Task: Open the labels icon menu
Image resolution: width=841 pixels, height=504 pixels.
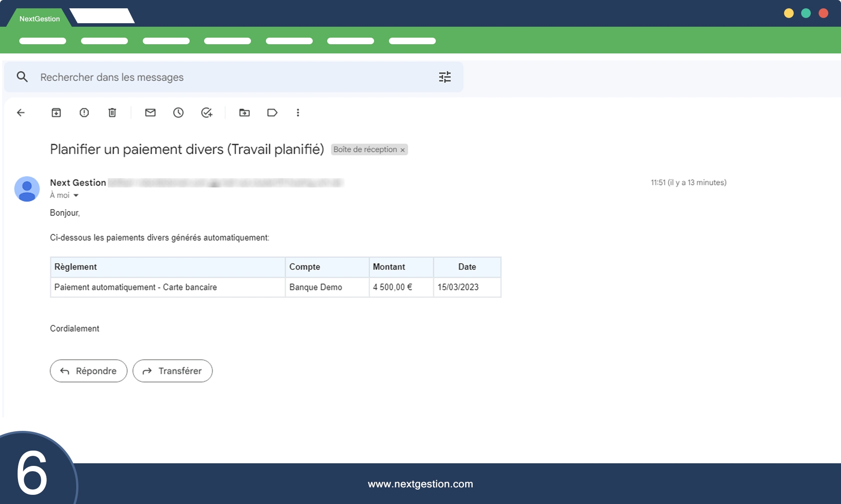Action: 272,113
